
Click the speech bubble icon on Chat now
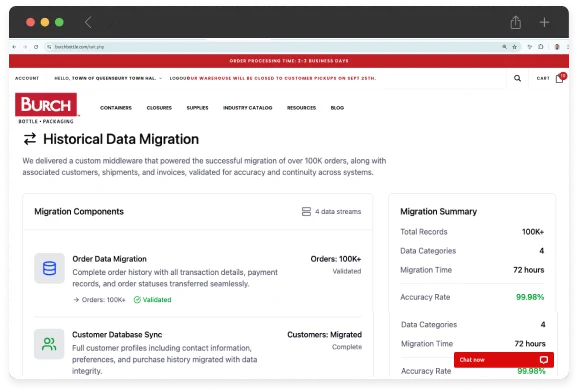click(544, 360)
